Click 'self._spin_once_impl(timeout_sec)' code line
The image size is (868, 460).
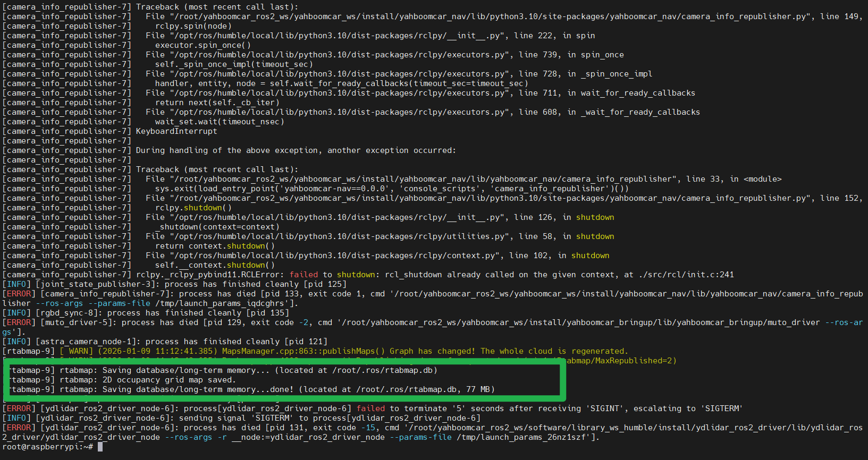234,64
